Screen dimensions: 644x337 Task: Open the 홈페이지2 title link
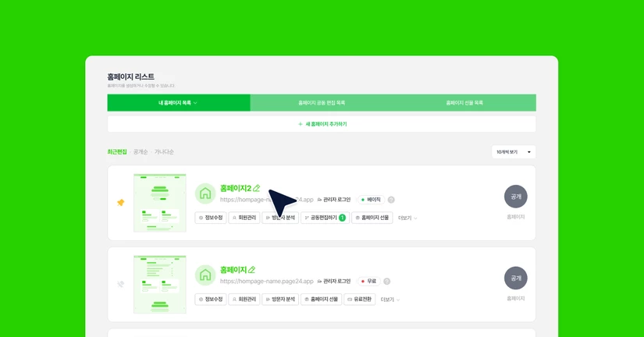pyautogui.click(x=235, y=188)
